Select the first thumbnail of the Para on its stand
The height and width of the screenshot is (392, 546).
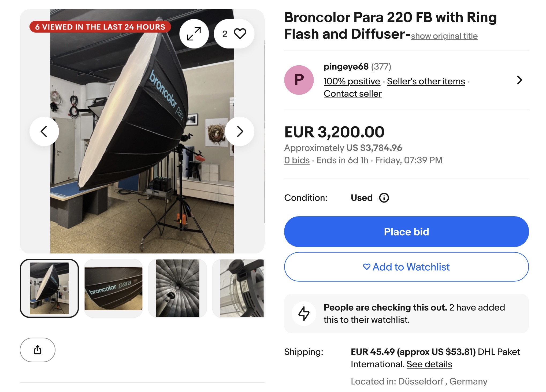(x=49, y=288)
